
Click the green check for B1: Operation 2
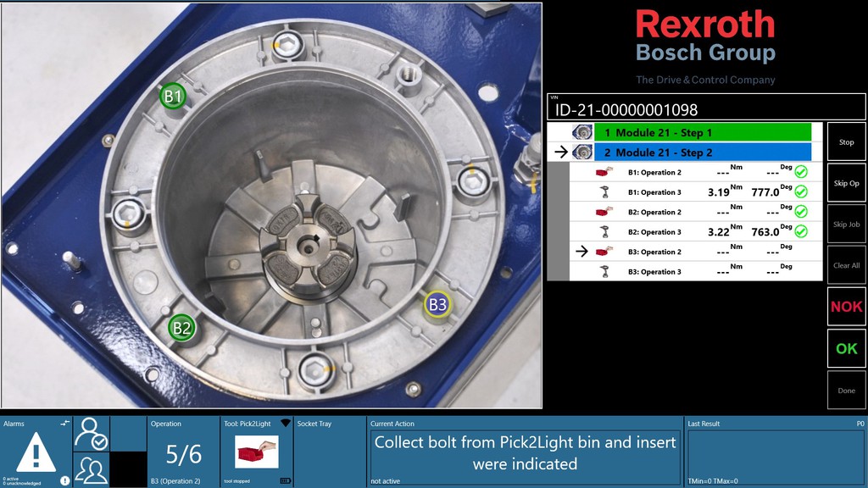point(801,172)
